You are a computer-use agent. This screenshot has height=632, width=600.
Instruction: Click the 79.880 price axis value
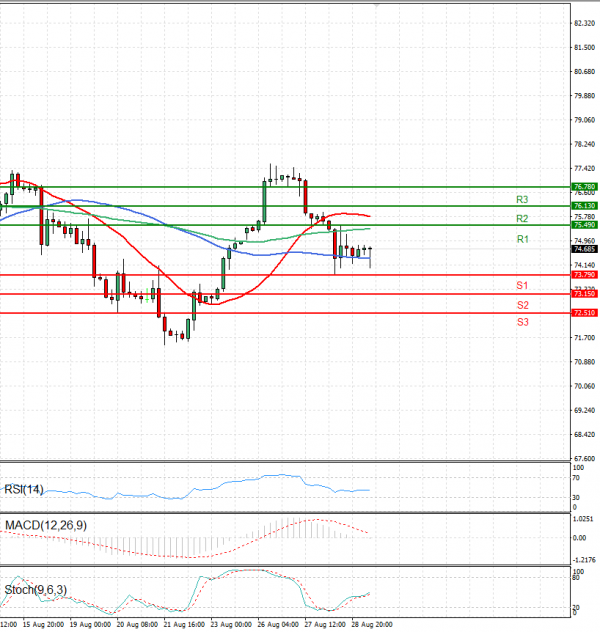tap(584, 96)
